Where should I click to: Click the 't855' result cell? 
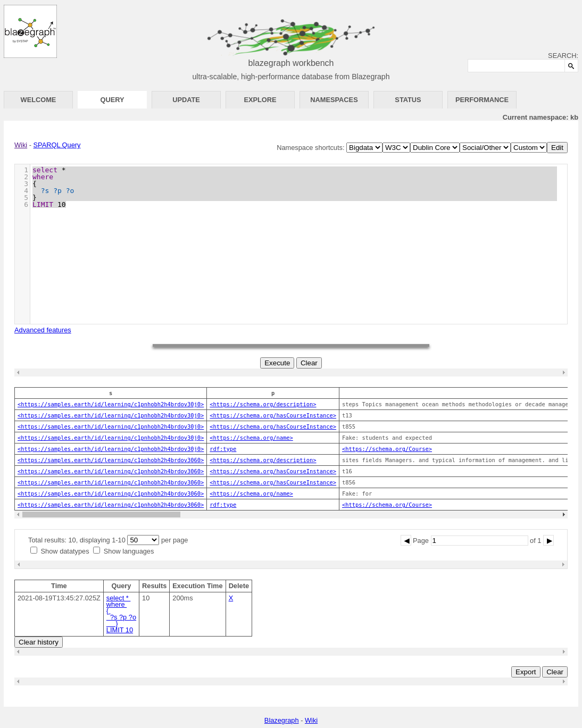(348, 427)
